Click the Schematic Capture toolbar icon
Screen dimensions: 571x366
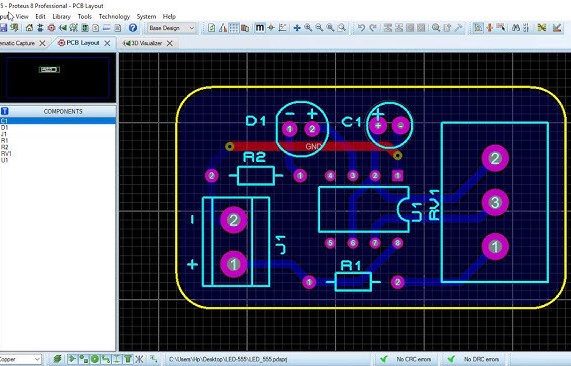click(40, 28)
